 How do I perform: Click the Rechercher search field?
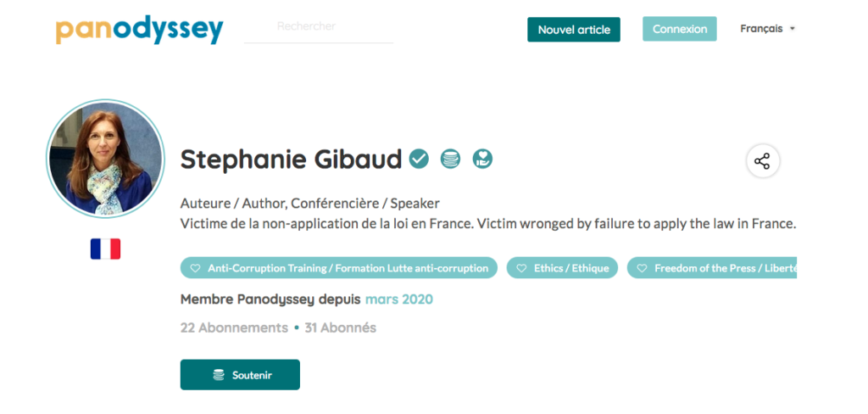(319, 29)
